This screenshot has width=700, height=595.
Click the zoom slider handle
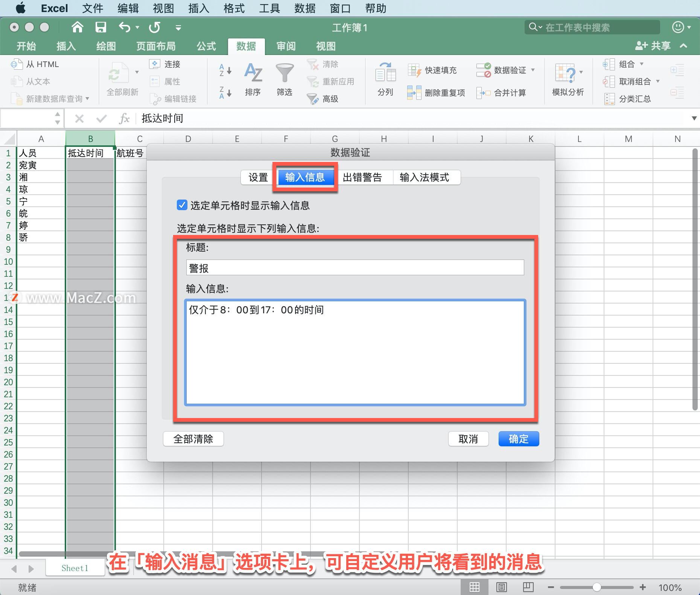coord(597,587)
